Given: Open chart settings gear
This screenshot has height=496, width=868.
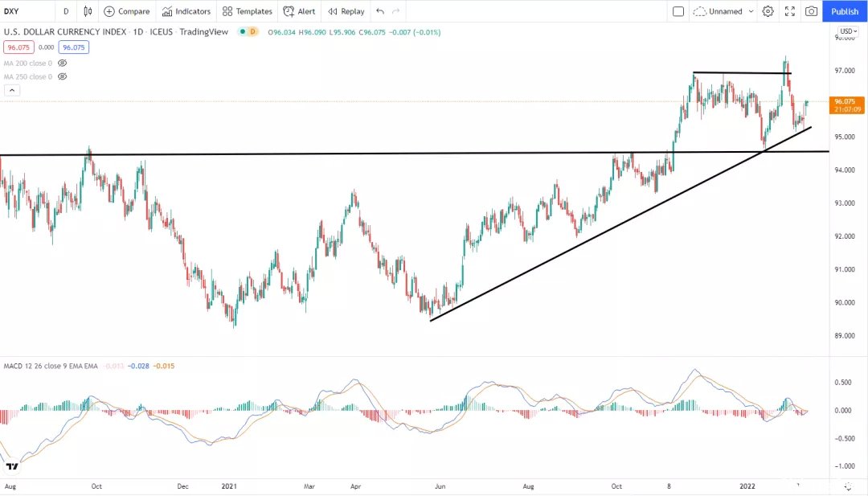Looking at the screenshot, I should (768, 11).
